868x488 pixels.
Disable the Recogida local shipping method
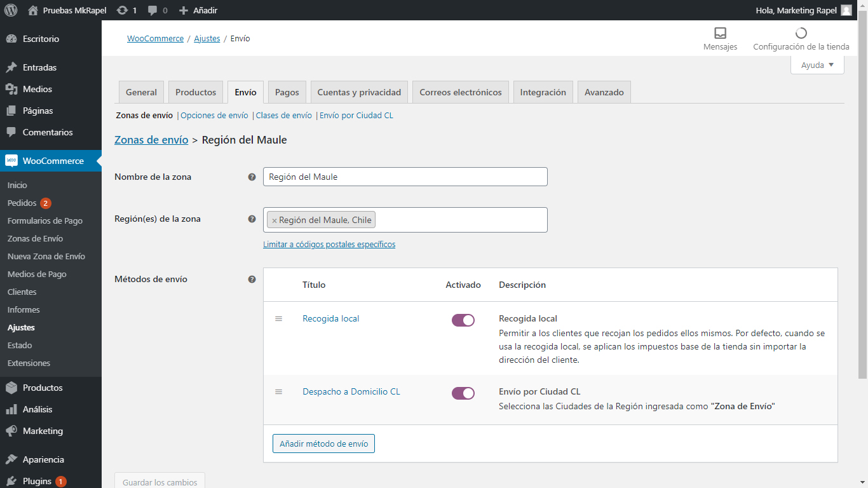(x=463, y=320)
